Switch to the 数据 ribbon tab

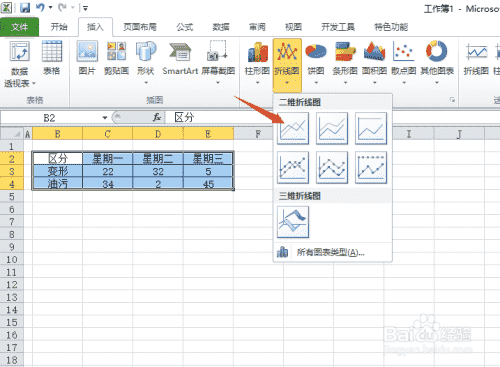coord(221,27)
